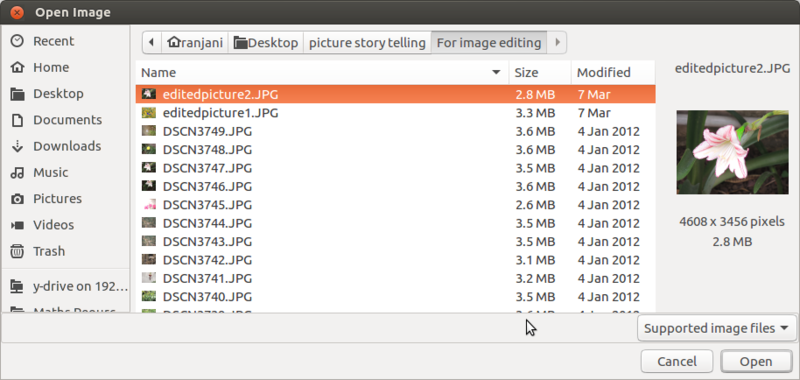Click the Videos camera icon in sidebar
The height and width of the screenshot is (380, 800).
click(x=17, y=225)
